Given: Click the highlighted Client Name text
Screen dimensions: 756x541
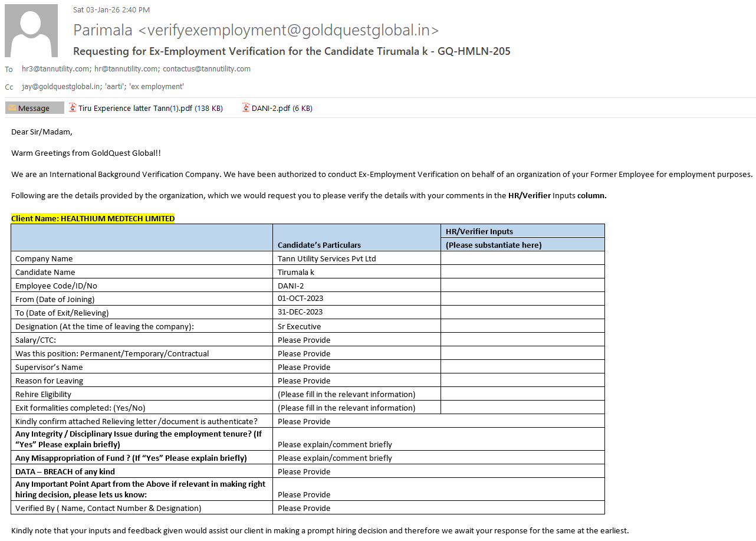Looking at the screenshot, I should [x=93, y=218].
